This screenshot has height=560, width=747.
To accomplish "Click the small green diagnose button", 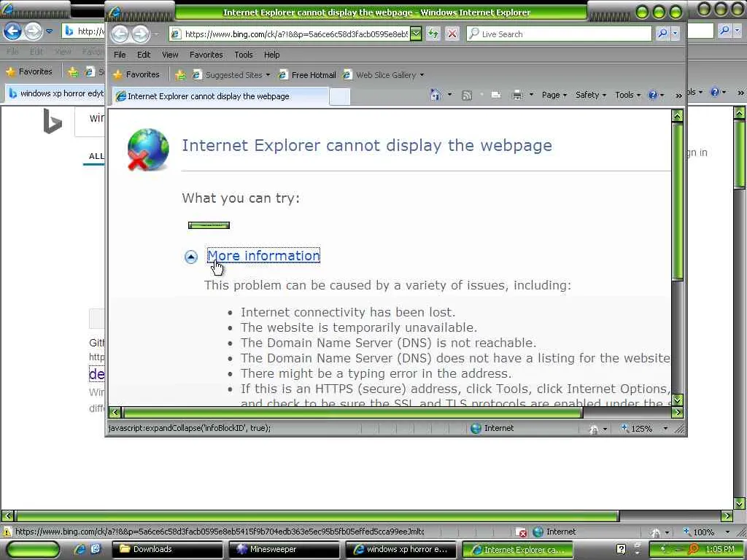I will [209, 225].
